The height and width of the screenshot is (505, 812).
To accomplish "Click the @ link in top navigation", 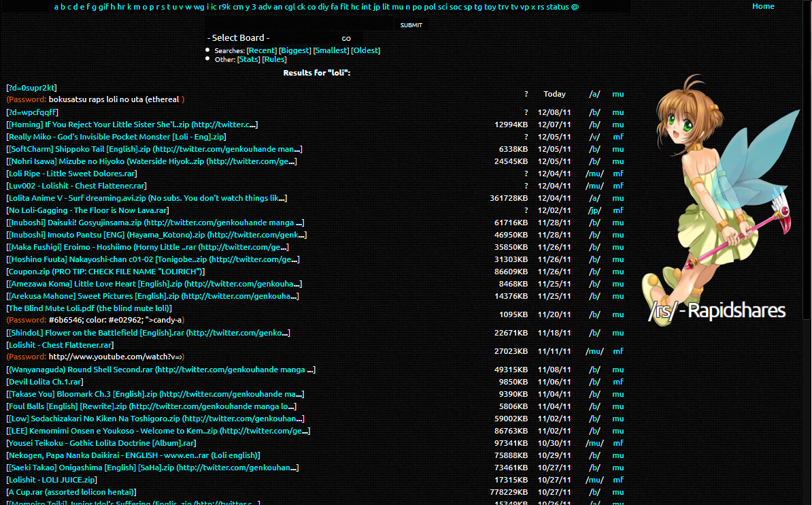I will pos(575,7).
